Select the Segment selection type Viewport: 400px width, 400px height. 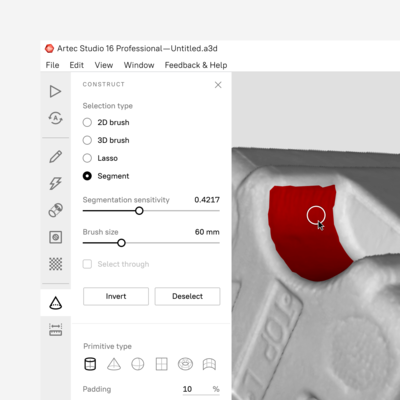pyautogui.click(x=87, y=176)
